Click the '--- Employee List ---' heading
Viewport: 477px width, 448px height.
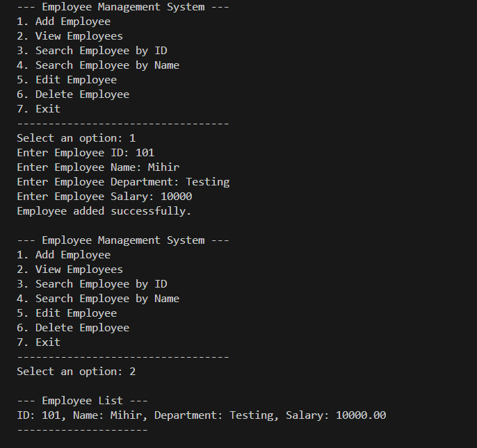tap(82, 401)
